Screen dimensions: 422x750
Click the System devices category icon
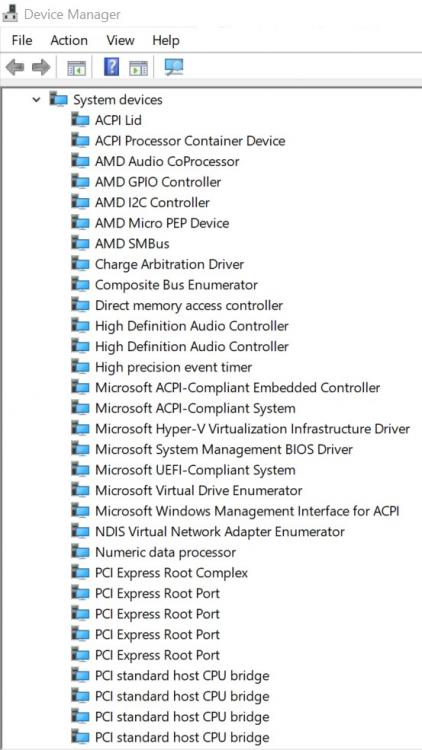58,99
